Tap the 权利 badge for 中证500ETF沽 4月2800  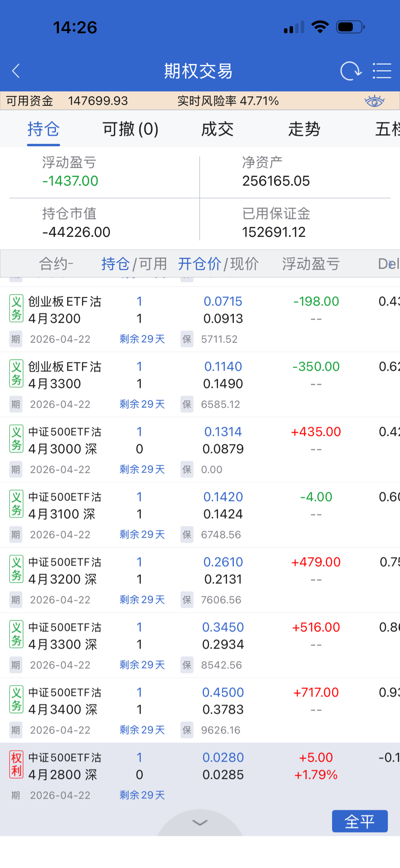16,764
